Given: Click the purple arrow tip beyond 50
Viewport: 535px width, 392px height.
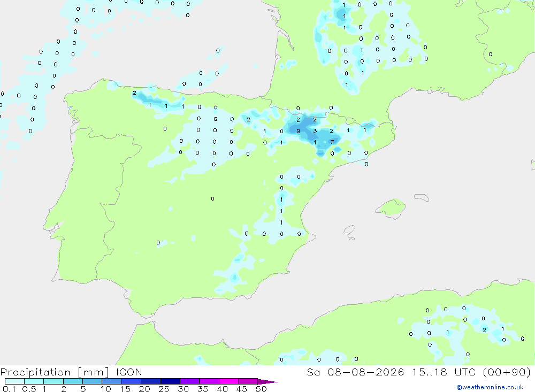Looking at the screenshot, I should point(267,381).
